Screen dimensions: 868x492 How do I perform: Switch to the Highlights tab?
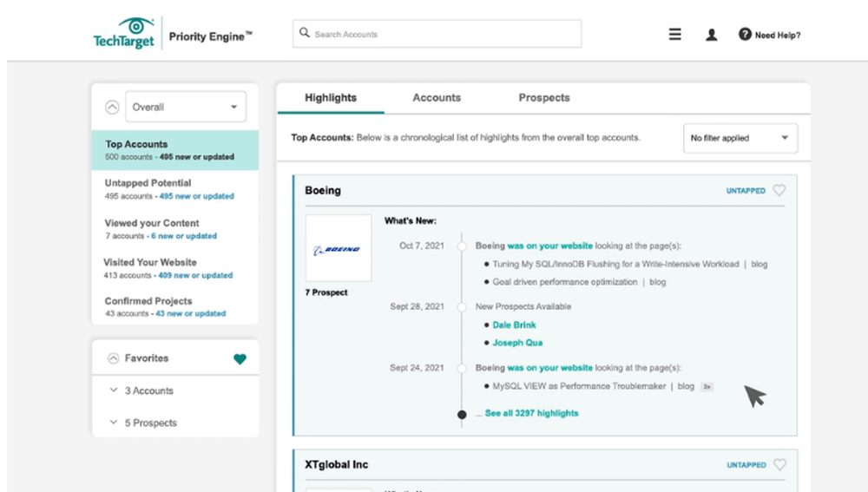point(331,98)
